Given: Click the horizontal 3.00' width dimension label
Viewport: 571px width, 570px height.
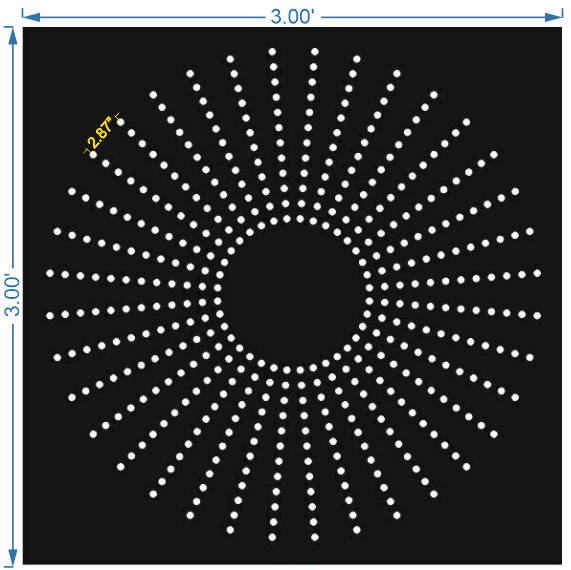Looking at the screenshot, I should pos(292,17).
